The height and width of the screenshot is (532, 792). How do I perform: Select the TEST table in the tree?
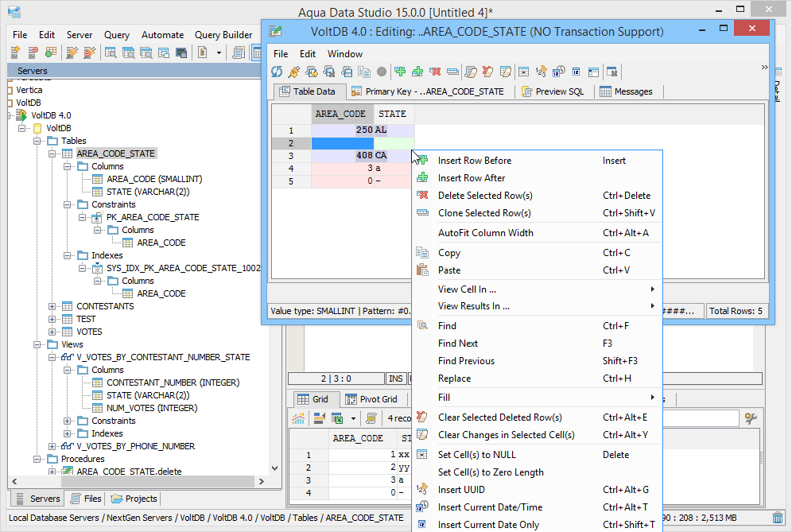tap(86, 320)
